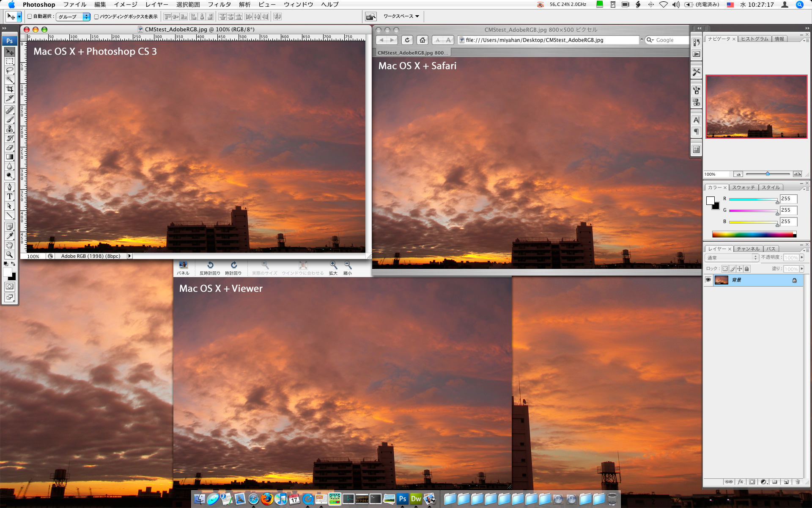
Task: Toggle visibility of 背景 layer
Action: (708, 280)
